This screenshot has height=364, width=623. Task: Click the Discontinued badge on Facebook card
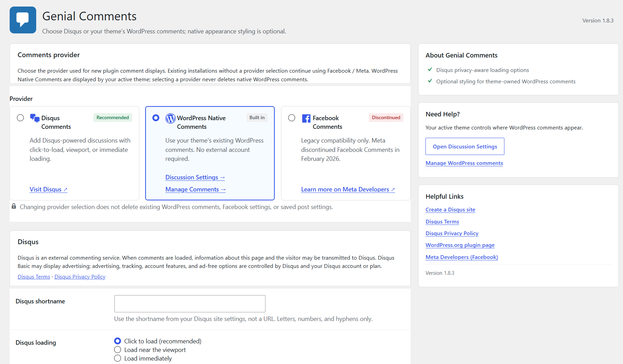click(x=386, y=117)
